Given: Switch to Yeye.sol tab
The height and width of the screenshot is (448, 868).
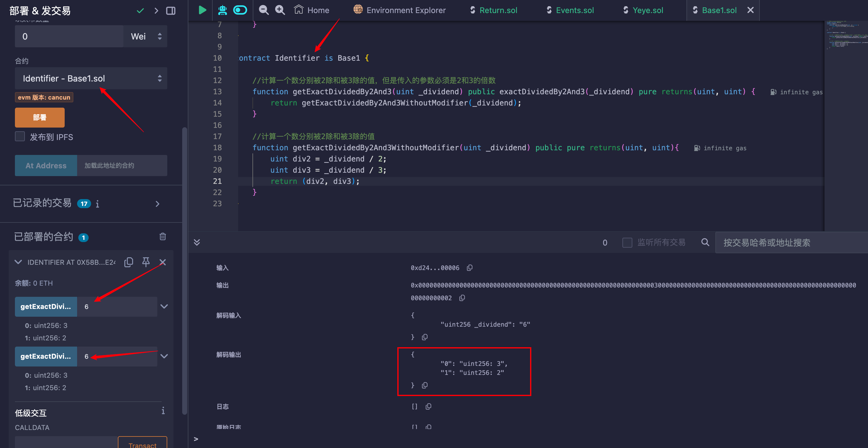Looking at the screenshot, I should (643, 10).
